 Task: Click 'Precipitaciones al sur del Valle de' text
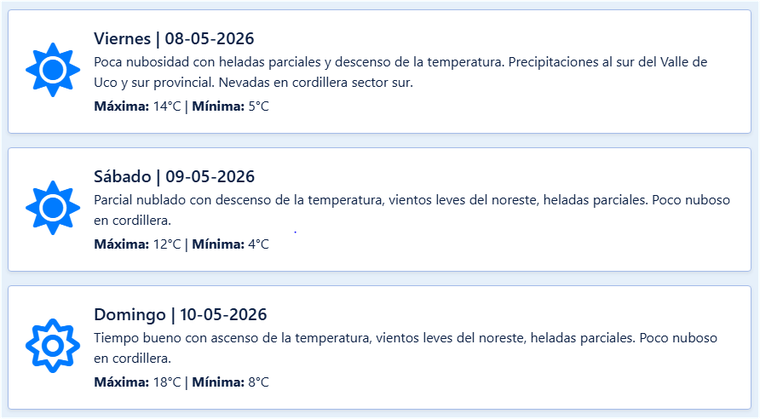[608, 62]
